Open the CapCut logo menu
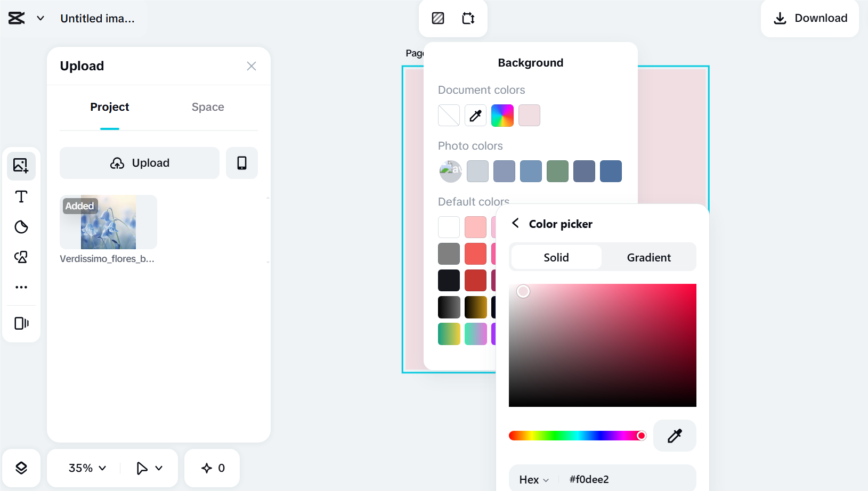Image resolution: width=868 pixels, height=491 pixels. coord(17,18)
